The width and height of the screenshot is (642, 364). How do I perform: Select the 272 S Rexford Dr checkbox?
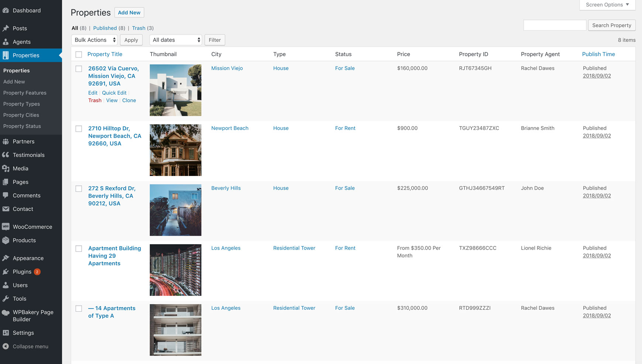pos(79,188)
